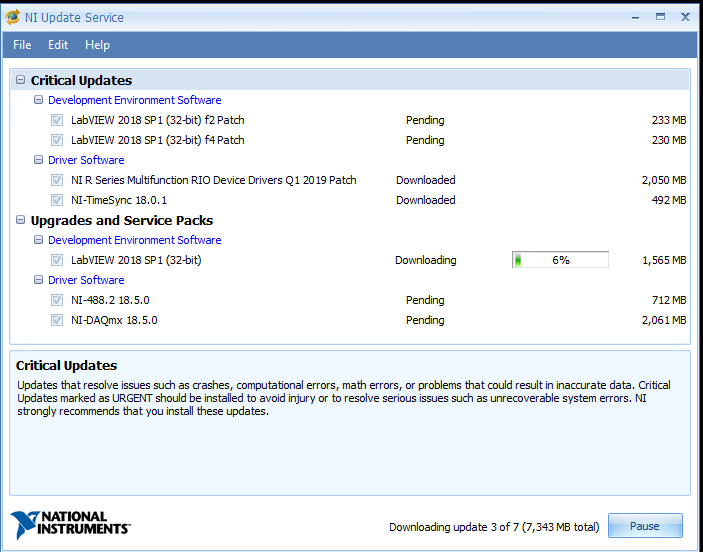Select LabVIEW 2018 SP1 (32-bit) f4 Patch row
The width and height of the screenshot is (703, 552).
350,140
